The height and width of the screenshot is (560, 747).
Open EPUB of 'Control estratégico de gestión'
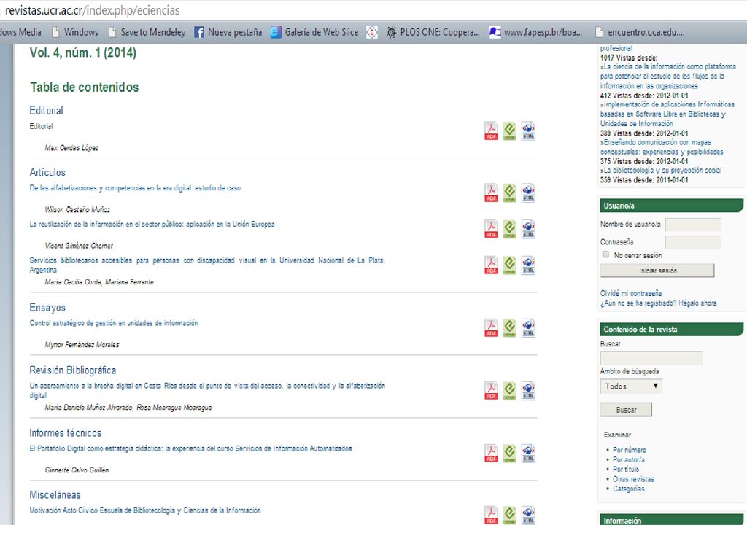(x=509, y=328)
